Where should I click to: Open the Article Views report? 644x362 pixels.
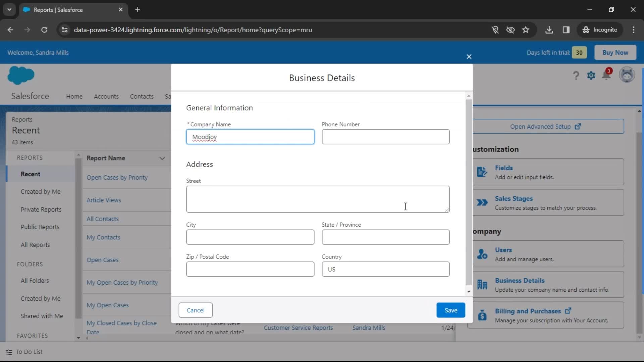click(x=104, y=200)
